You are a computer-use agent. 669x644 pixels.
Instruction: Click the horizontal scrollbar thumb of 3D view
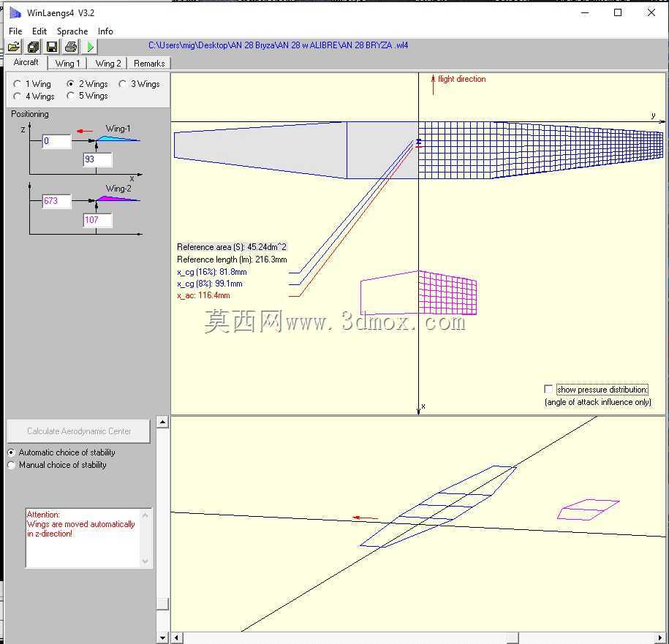coord(512,638)
